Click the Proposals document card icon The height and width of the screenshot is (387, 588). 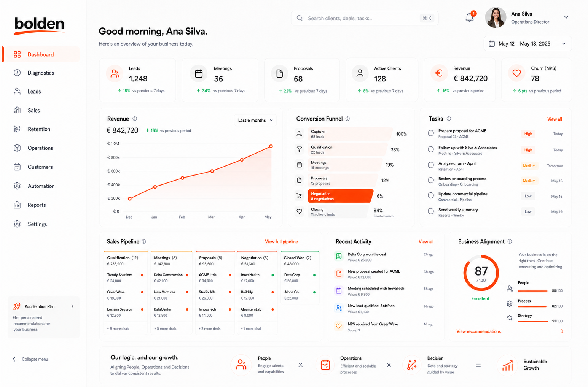tap(279, 74)
